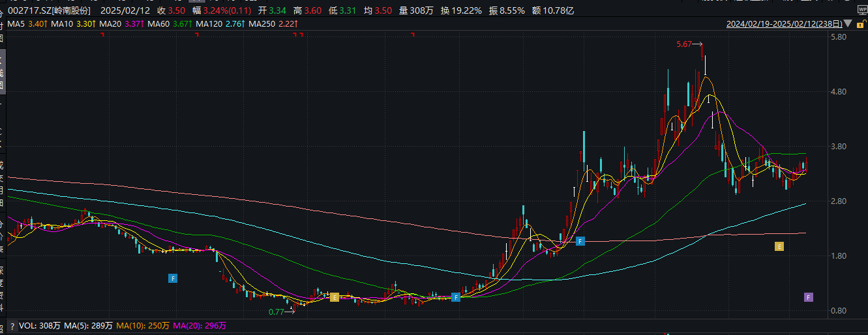
Task: Click the blue F marker near 1.80 price level
Action: pos(580,241)
